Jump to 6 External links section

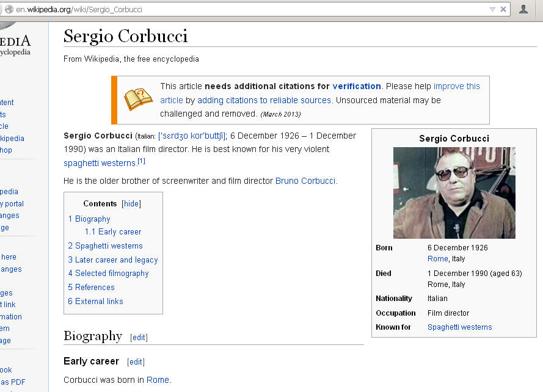(95, 301)
